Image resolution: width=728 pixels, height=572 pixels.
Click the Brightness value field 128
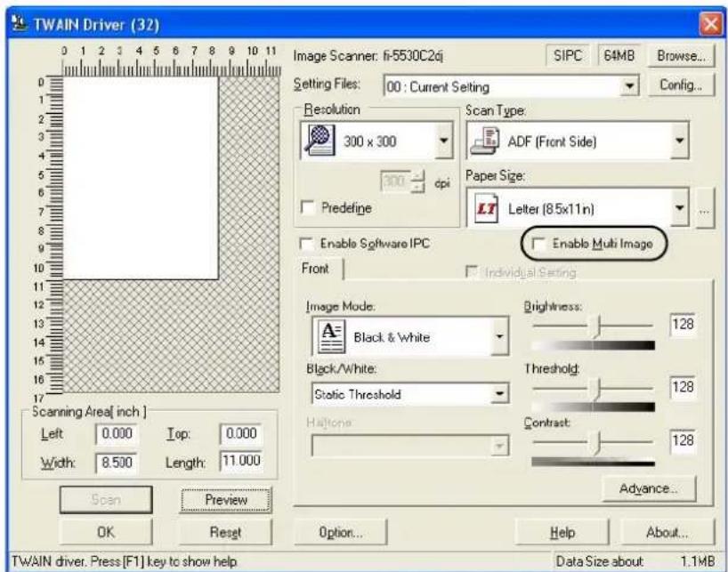pos(683,324)
